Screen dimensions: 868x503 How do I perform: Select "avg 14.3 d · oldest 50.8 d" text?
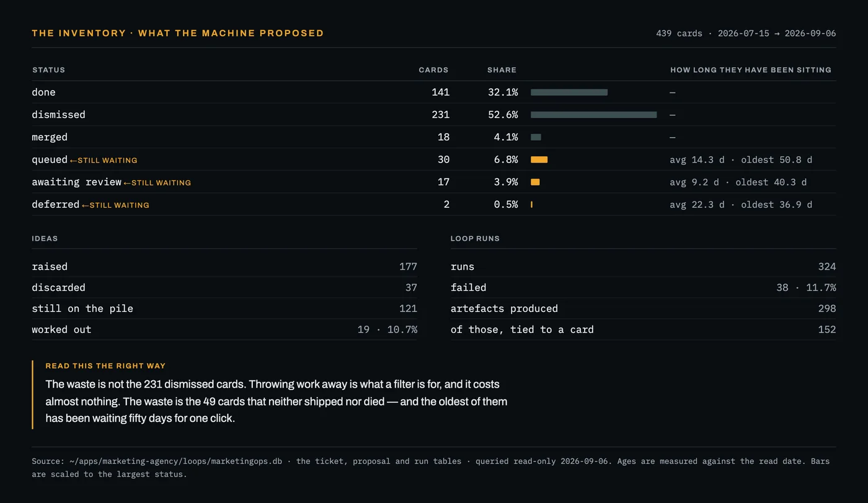pyautogui.click(x=741, y=160)
